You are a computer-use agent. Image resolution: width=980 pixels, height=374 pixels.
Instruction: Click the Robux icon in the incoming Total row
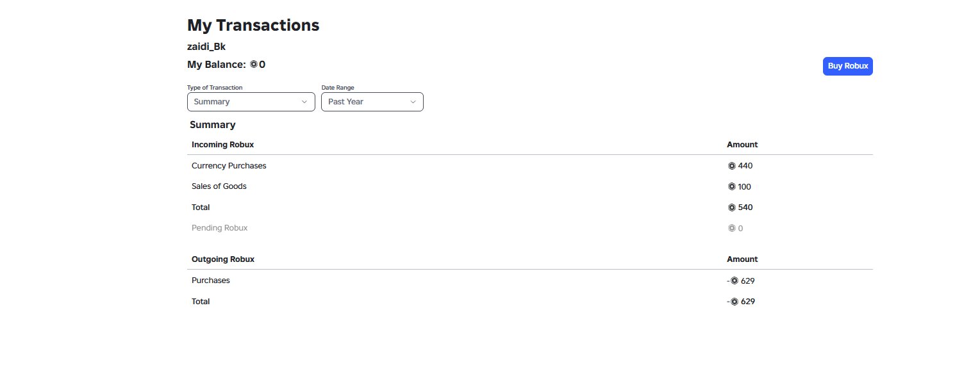732,207
